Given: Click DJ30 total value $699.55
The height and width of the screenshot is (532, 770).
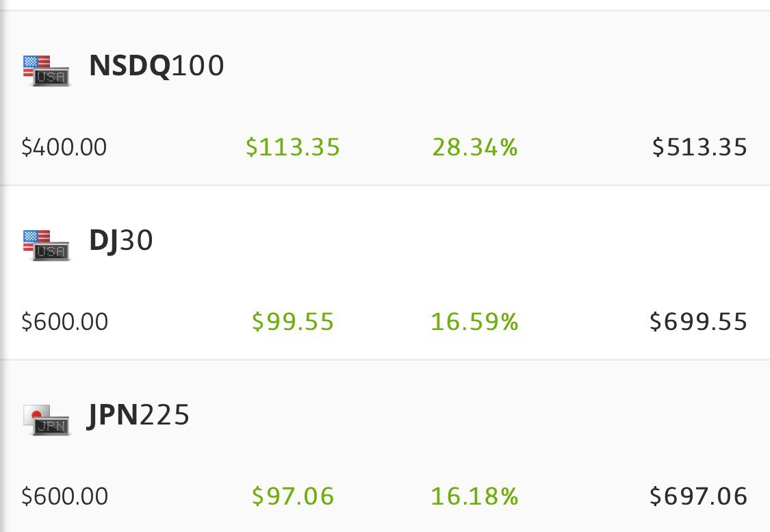Looking at the screenshot, I should (699, 322).
